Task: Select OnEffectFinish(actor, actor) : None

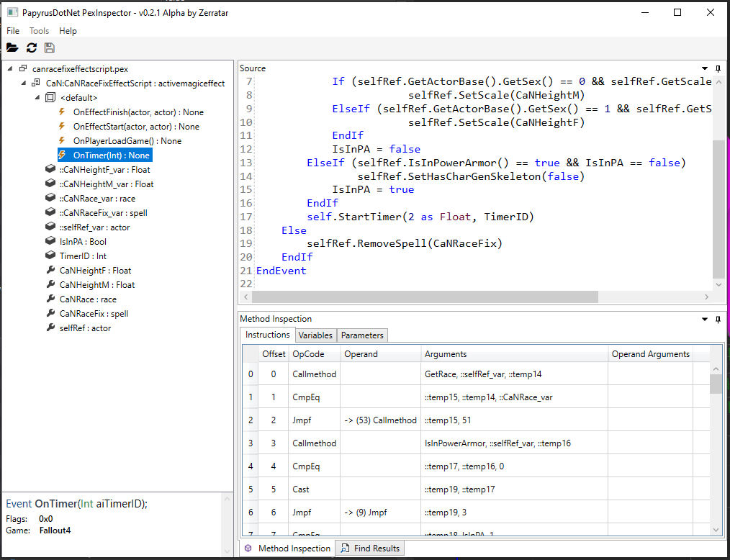Action: tap(138, 112)
